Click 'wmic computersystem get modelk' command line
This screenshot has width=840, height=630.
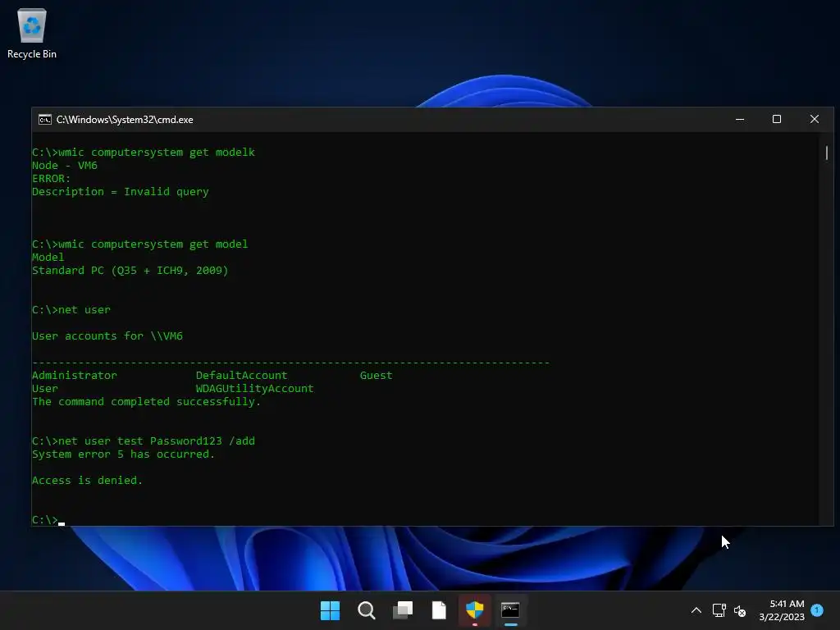(x=144, y=152)
